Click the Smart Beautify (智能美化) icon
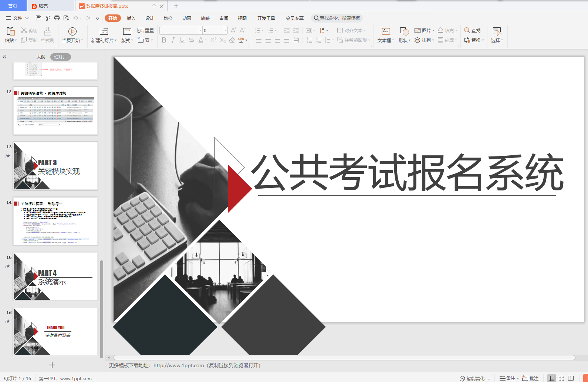 click(462, 378)
